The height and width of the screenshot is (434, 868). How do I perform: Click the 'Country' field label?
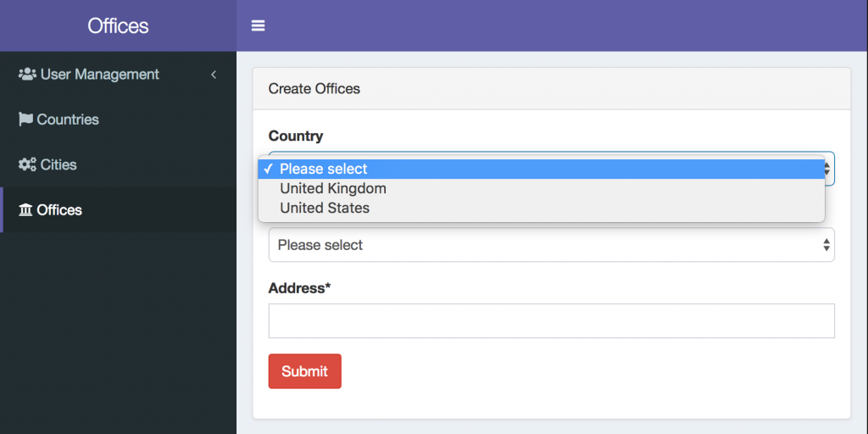pyautogui.click(x=296, y=136)
